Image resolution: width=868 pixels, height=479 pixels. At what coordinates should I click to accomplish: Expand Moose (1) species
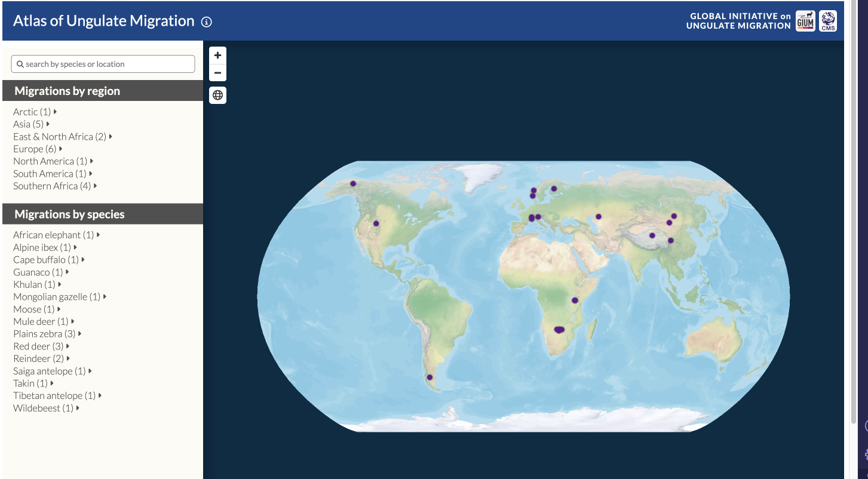pyautogui.click(x=37, y=309)
